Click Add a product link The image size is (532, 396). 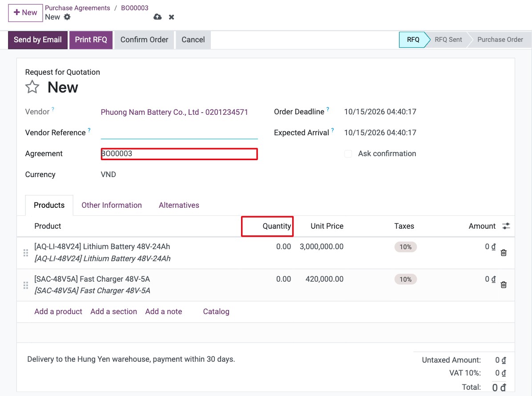(58, 311)
